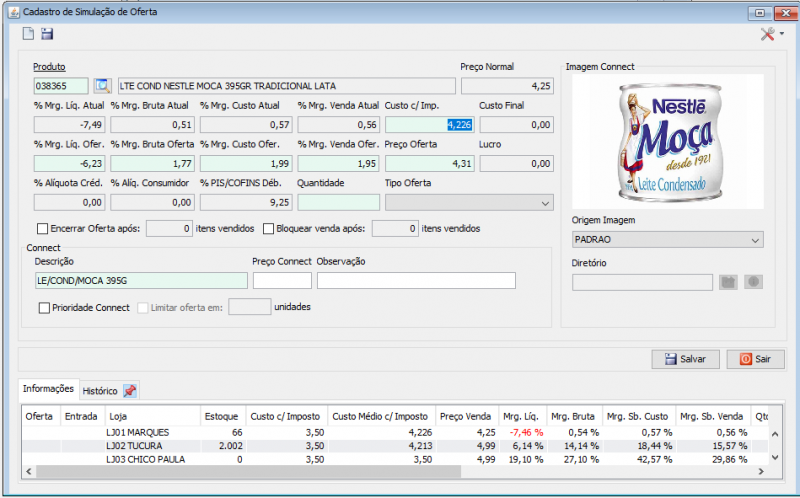Click the % Mrg. Custo Ofer. field 1,99
Image resolution: width=800 pixels, height=498 pixels.
click(x=246, y=164)
